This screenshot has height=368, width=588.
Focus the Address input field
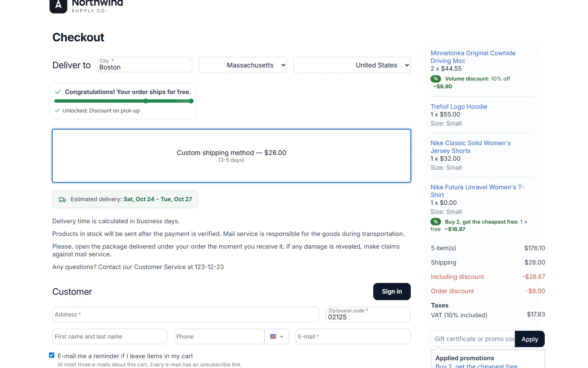click(x=186, y=314)
